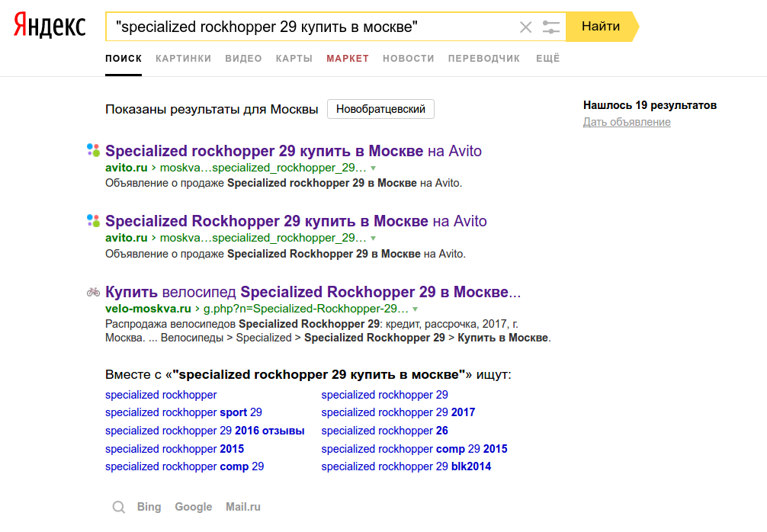Repeat search in Google

tap(193, 507)
